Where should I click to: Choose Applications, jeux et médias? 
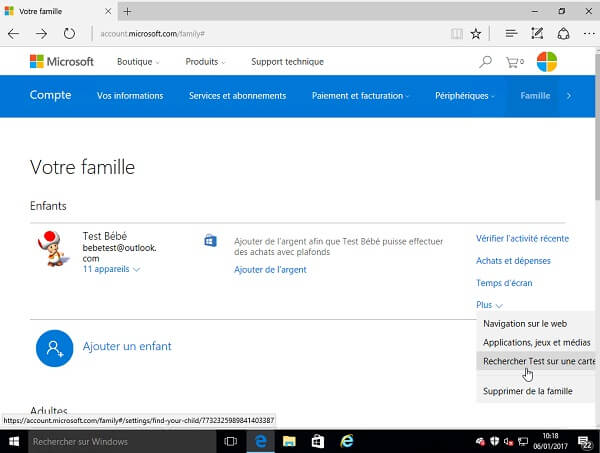(x=535, y=342)
